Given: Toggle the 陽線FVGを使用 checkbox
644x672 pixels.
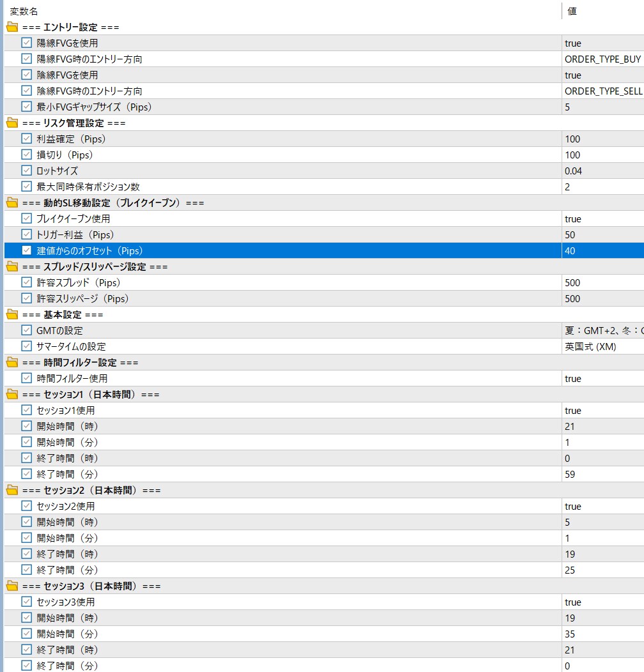Looking at the screenshot, I should 27,43.
